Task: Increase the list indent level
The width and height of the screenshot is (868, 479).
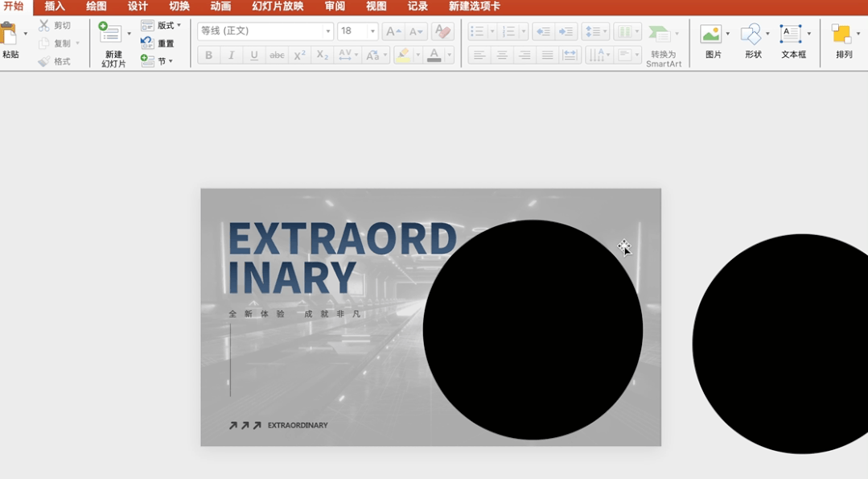Action: [566, 31]
